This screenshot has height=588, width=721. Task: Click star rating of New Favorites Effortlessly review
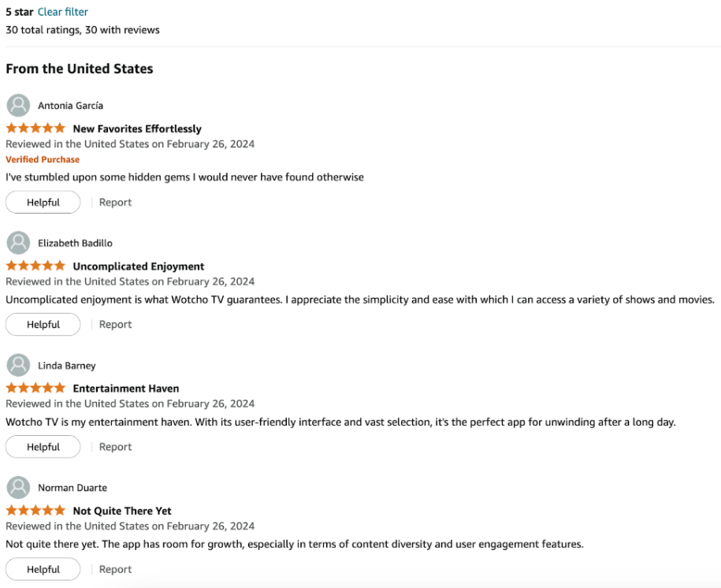pos(35,128)
